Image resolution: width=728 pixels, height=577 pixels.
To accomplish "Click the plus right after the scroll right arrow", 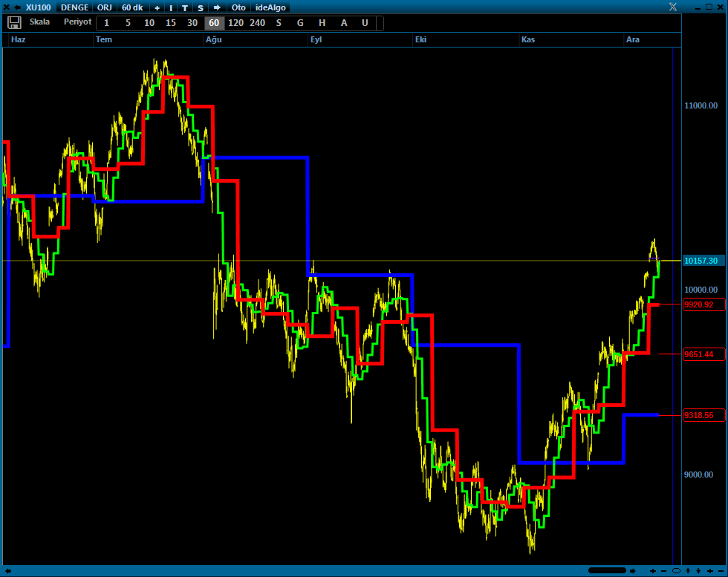I will [653, 571].
